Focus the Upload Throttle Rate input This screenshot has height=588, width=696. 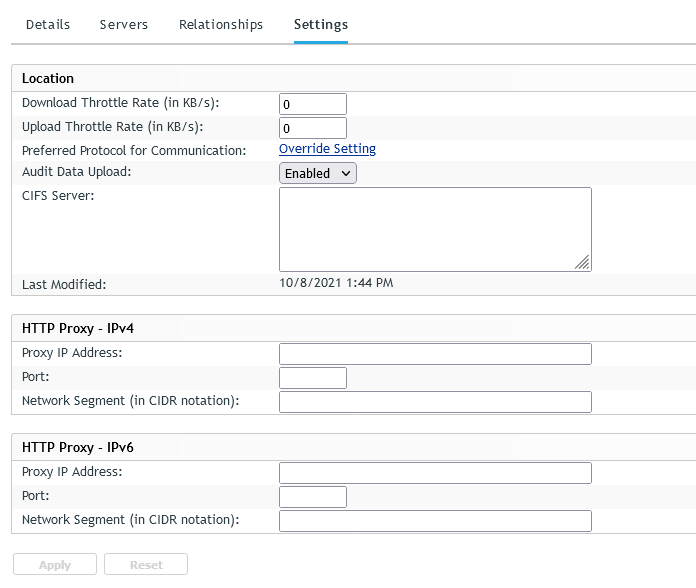pyautogui.click(x=313, y=128)
